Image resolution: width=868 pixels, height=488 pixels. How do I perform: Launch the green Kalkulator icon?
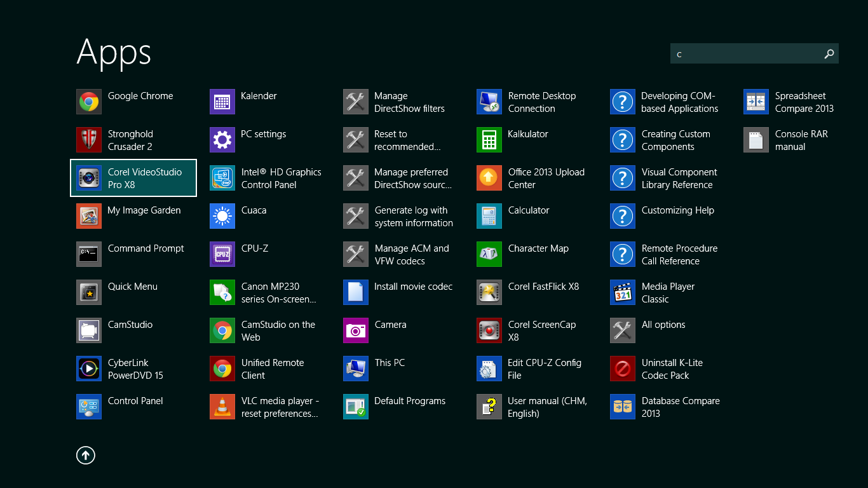click(489, 140)
